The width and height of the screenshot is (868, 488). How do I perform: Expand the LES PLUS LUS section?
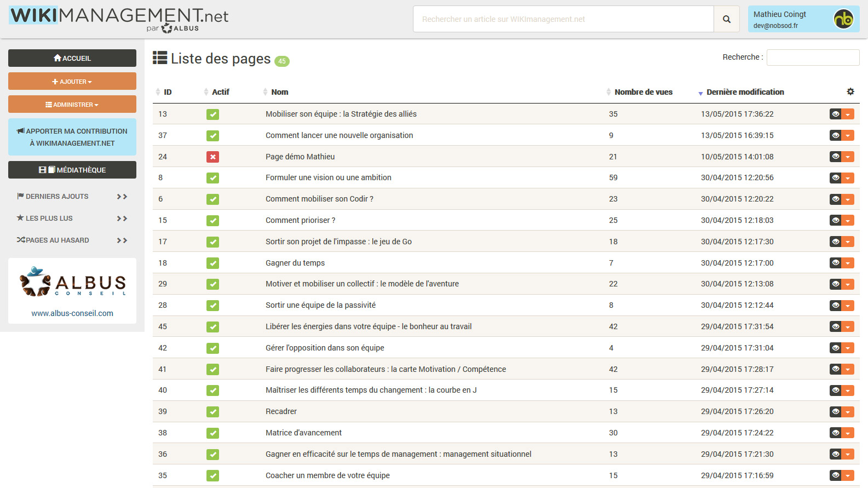coord(72,218)
